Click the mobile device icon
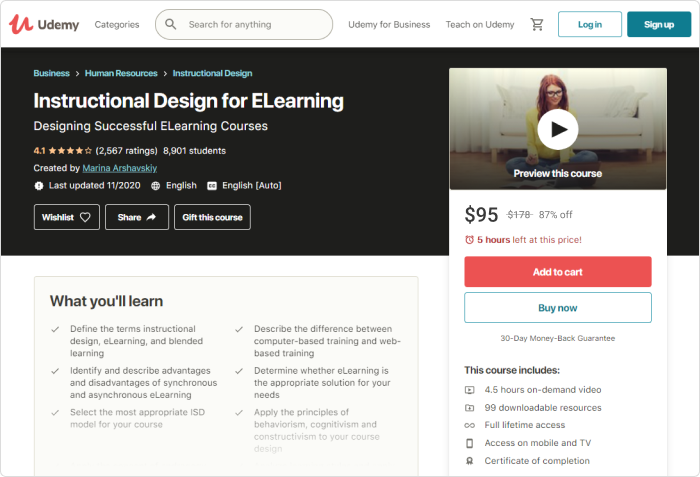 pyautogui.click(x=470, y=443)
